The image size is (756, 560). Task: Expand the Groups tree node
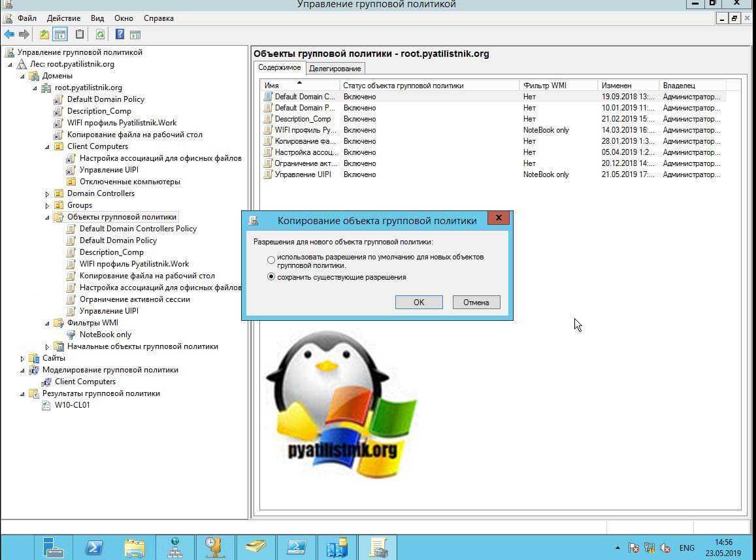pyautogui.click(x=47, y=205)
